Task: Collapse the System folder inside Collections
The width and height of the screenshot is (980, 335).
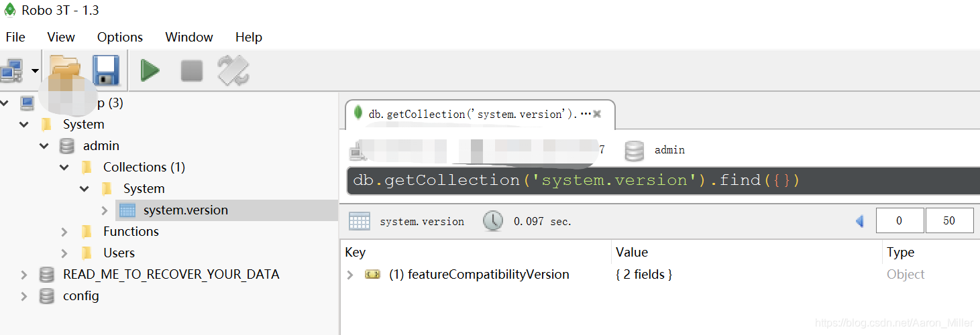Action: [85, 189]
